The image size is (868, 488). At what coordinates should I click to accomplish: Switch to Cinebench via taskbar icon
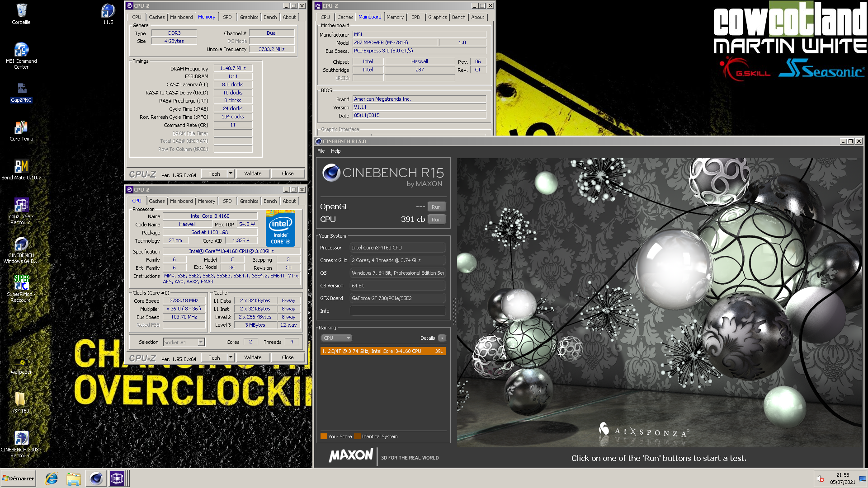tap(96, 479)
